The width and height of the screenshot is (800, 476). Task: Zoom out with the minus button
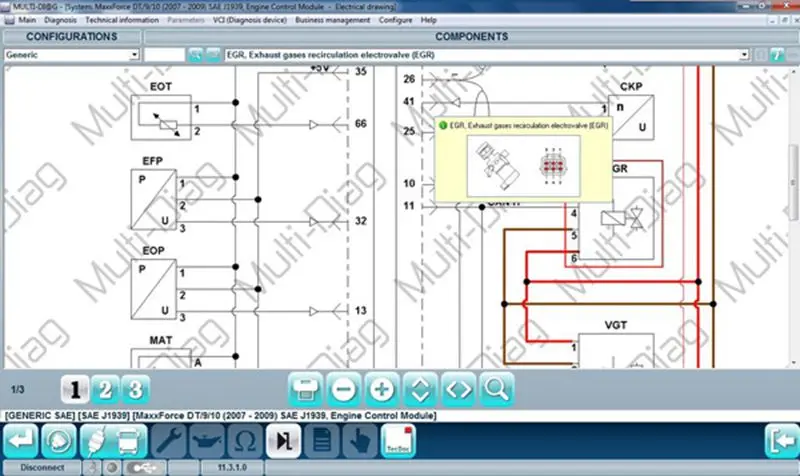343,389
